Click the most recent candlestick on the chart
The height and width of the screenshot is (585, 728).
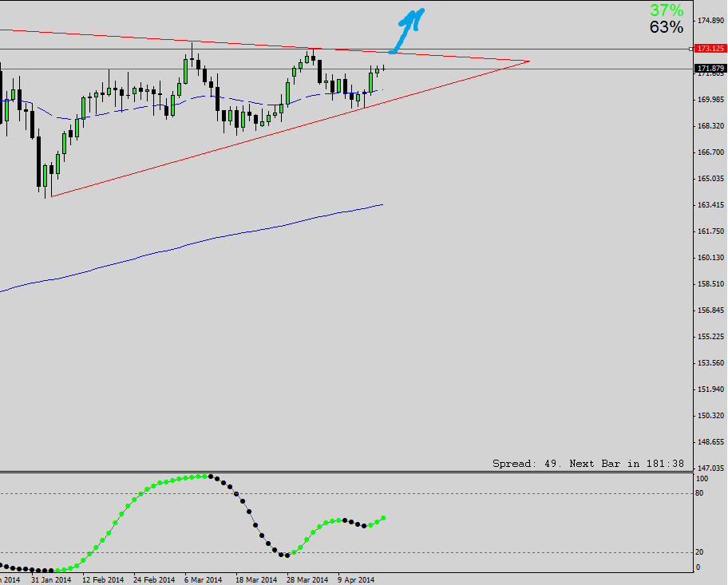[x=383, y=69]
